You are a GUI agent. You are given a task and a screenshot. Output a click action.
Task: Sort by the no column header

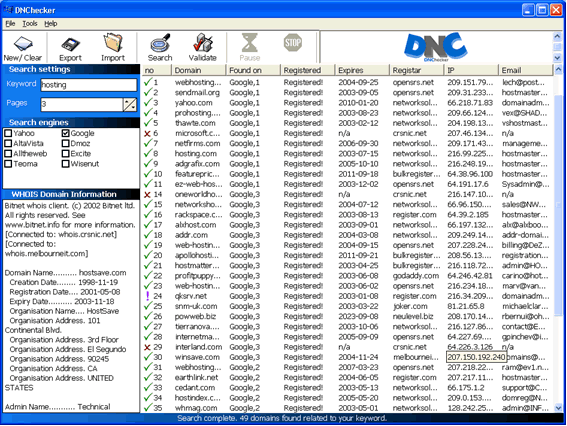(156, 70)
